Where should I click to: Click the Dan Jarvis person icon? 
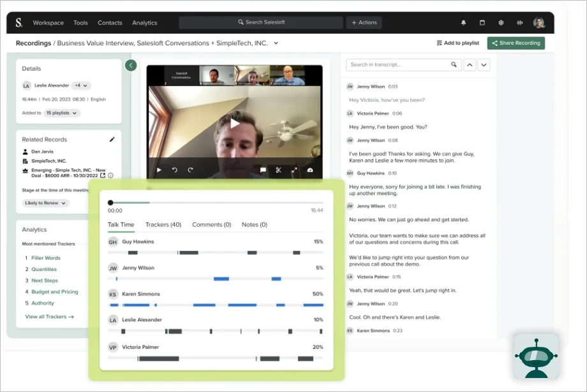click(x=25, y=152)
